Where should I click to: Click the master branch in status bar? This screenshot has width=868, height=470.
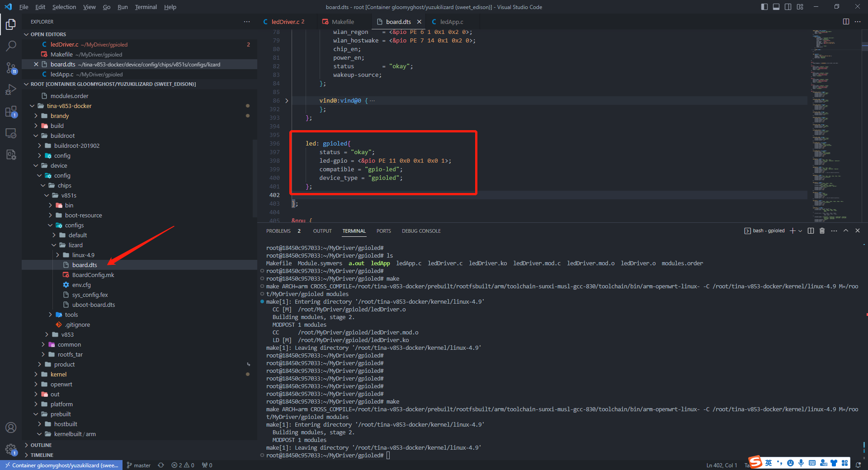click(138, 465)
